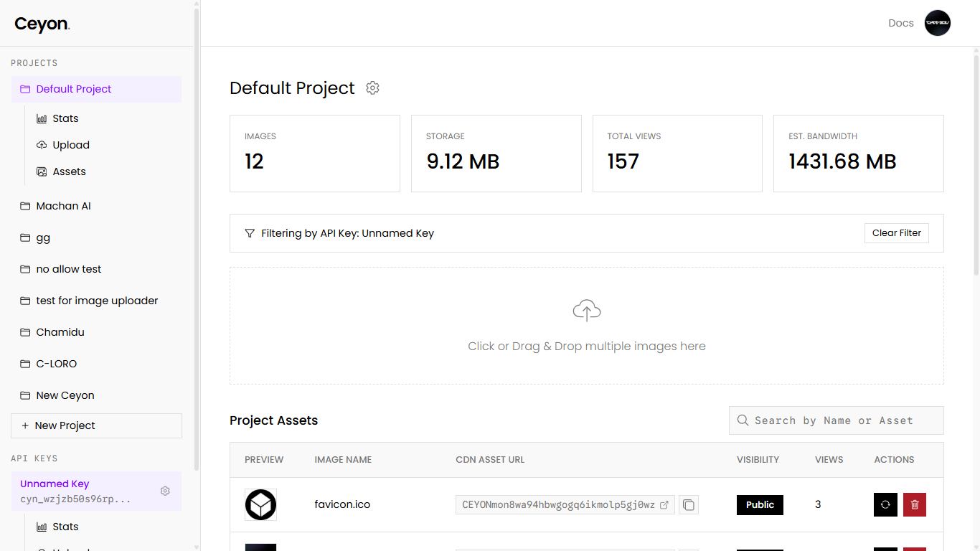Click the drag and drop upload area
The height and width of the screenshot is (551, 980).
(587, 326)
